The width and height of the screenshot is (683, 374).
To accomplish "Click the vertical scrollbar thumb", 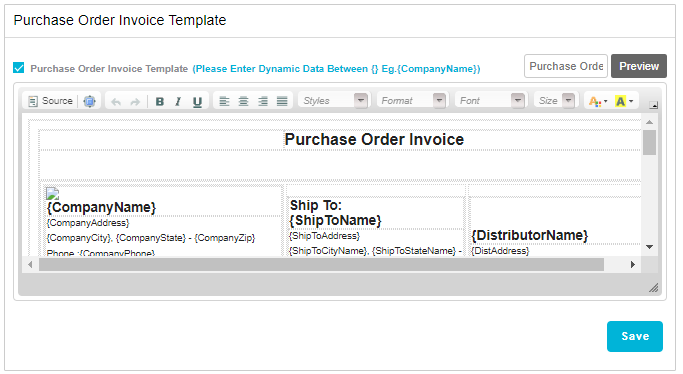I will point(649,142).
